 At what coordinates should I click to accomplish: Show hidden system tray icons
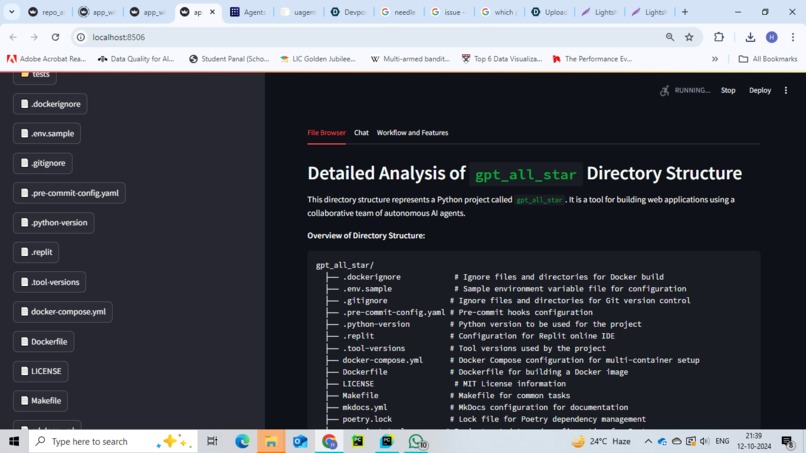pyautogui.click(x=648, y=441)
